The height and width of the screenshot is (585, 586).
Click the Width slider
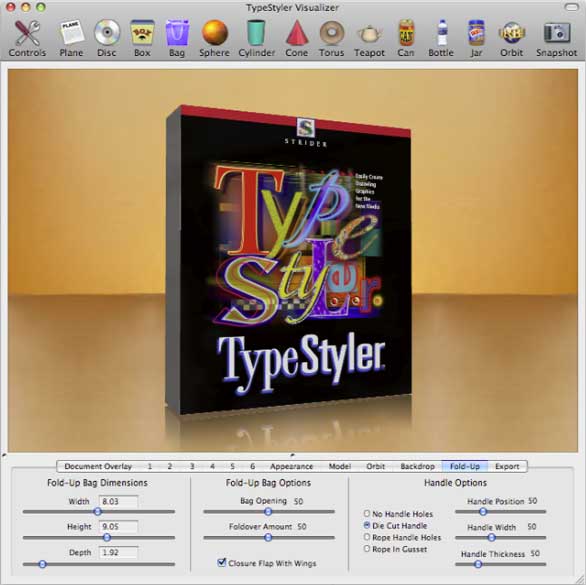(99, 511)
